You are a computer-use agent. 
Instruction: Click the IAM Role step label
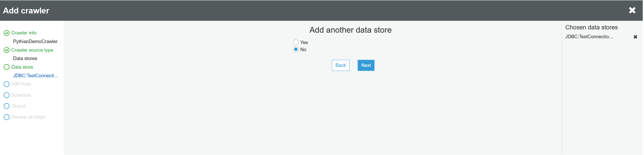tap(21, 84)
